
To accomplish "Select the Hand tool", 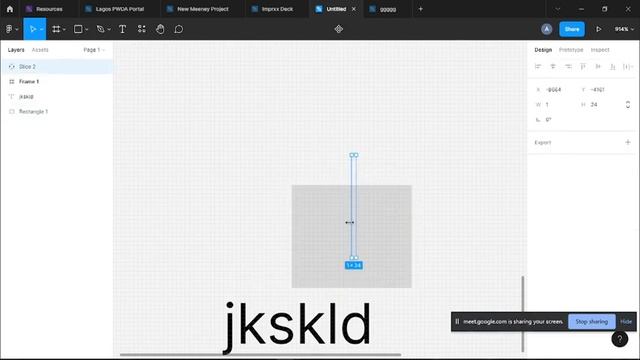I will point(160,29).
